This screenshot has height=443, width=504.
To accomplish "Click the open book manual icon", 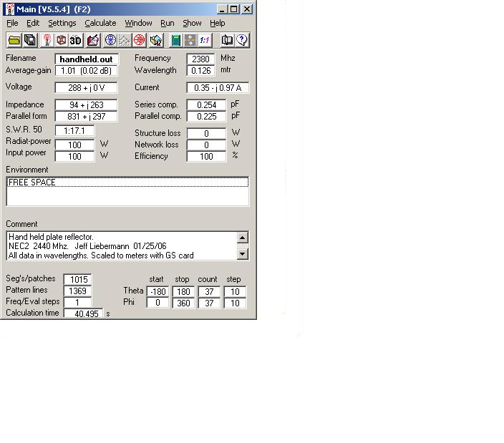I will coord(227,40).
